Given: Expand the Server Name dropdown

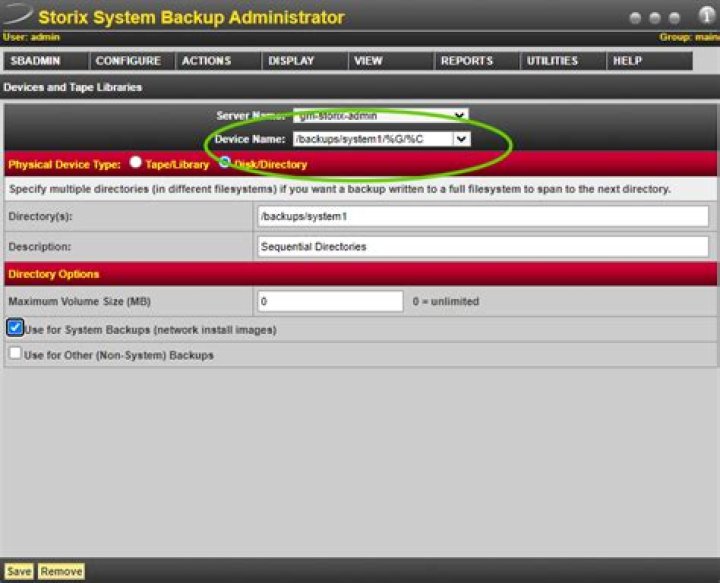Looking at the screenshot, I should [381, 116].
